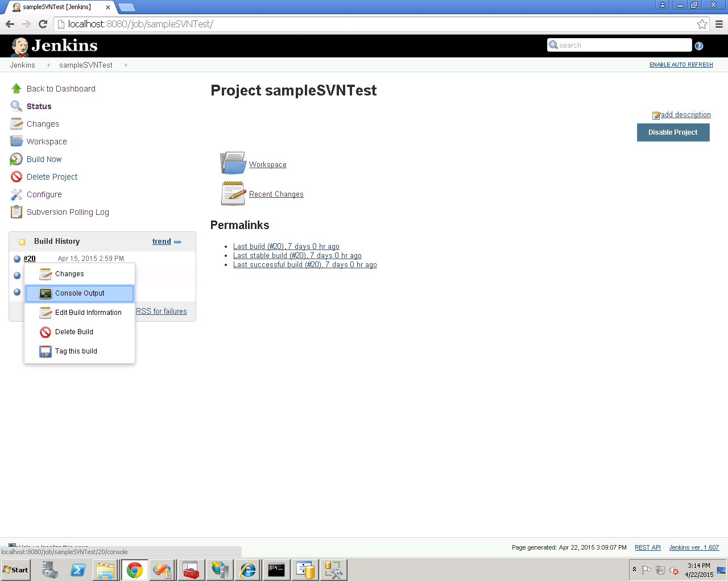The height and width of the screenshot is (582, 728).
Task: Open Windows PowerShell from the taskbar
Action: (78, 570)
